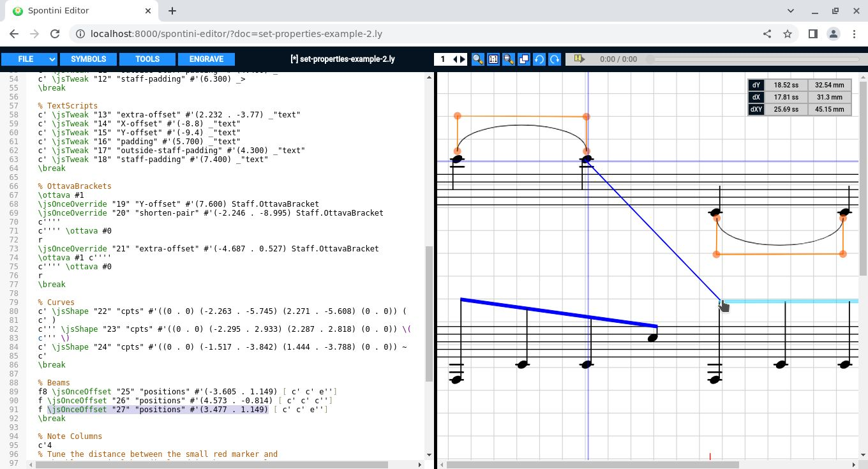Click the overlapping windows layout icon

[x=524, y=59]
